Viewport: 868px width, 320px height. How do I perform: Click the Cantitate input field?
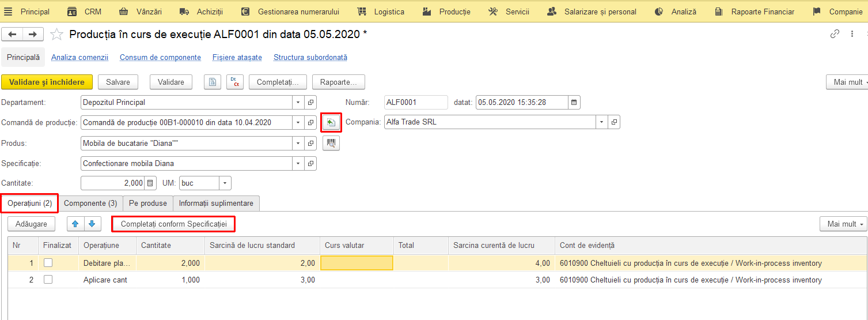point(113,183)
